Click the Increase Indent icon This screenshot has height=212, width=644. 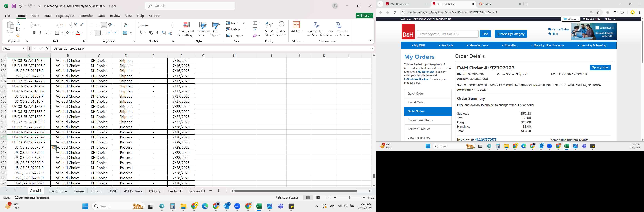[x=116, y=33]
